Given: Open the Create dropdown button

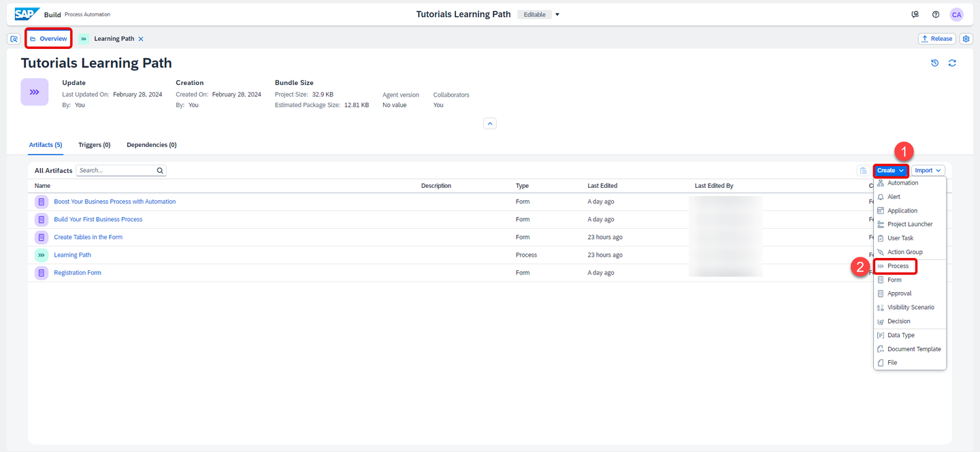Looking at the screenshot, I should pos(891,171).
